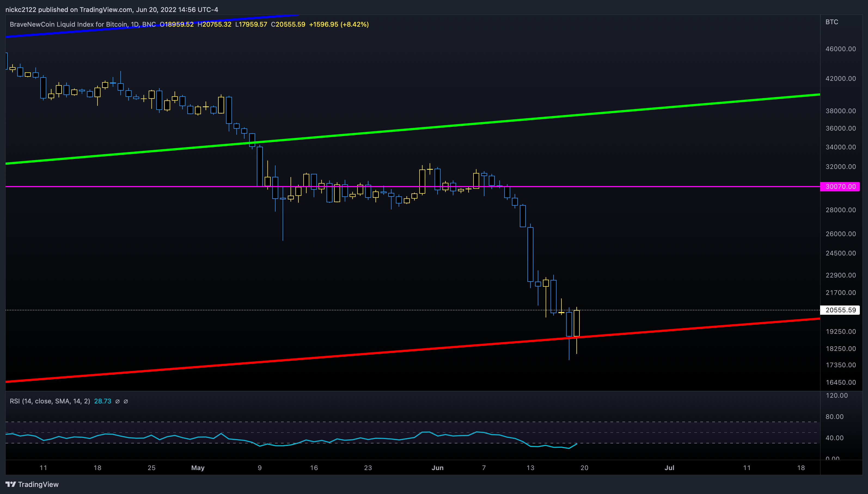Click the RSI scale label 40.00
This screenshot has width=868, height=494.
point(835,438)
